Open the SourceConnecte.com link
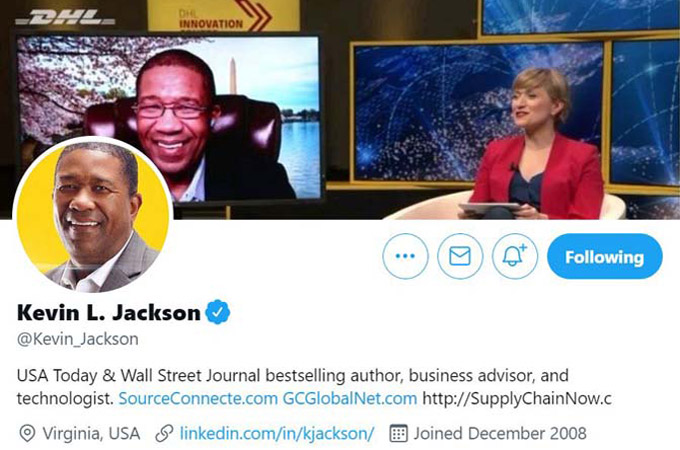Screen dimensions: 680x450 tap(198, 398)
